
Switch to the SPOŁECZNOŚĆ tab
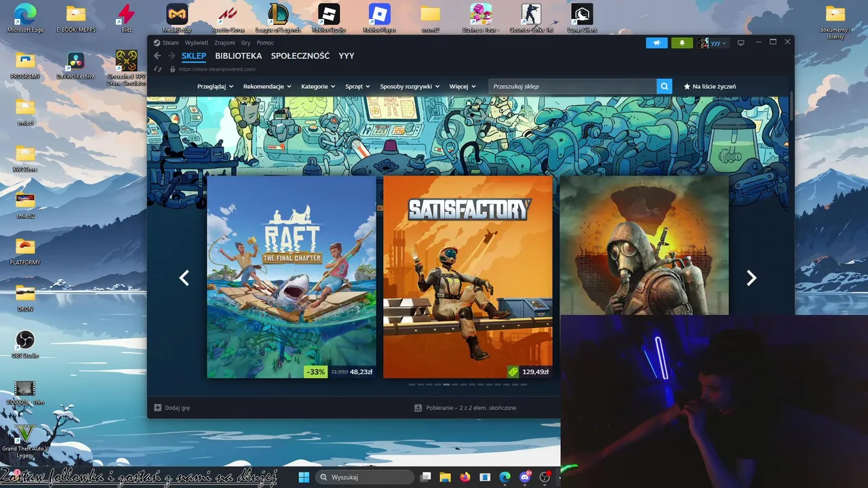[300, 56]
